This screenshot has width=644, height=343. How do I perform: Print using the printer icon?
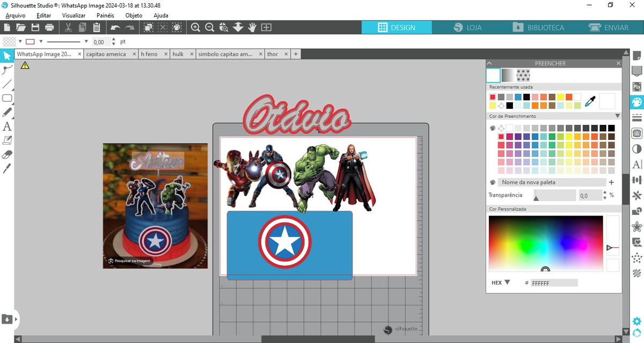click(x=49, y=27)
